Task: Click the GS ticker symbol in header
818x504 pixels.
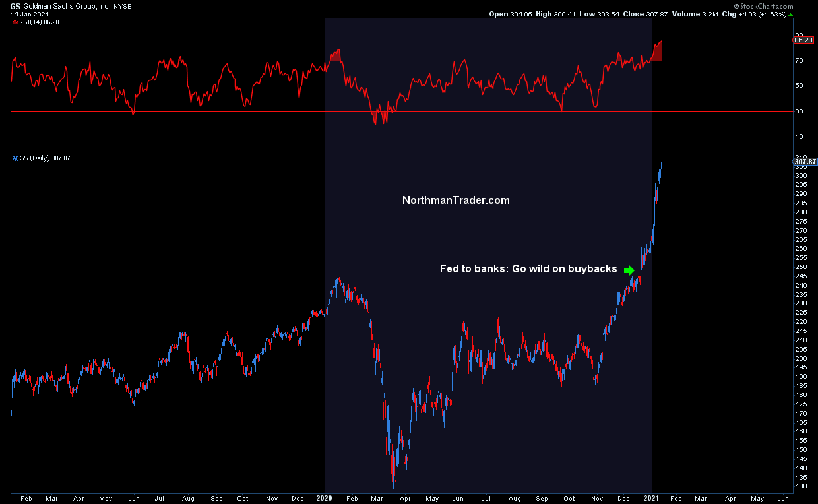Action: [x=15, y=5]
